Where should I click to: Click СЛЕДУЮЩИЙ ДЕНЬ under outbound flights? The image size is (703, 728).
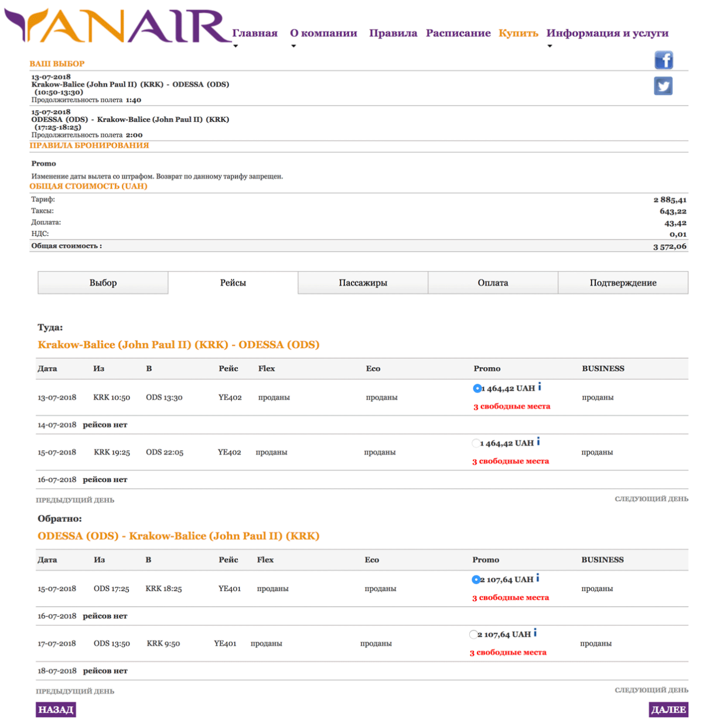[x=651, y=499]
